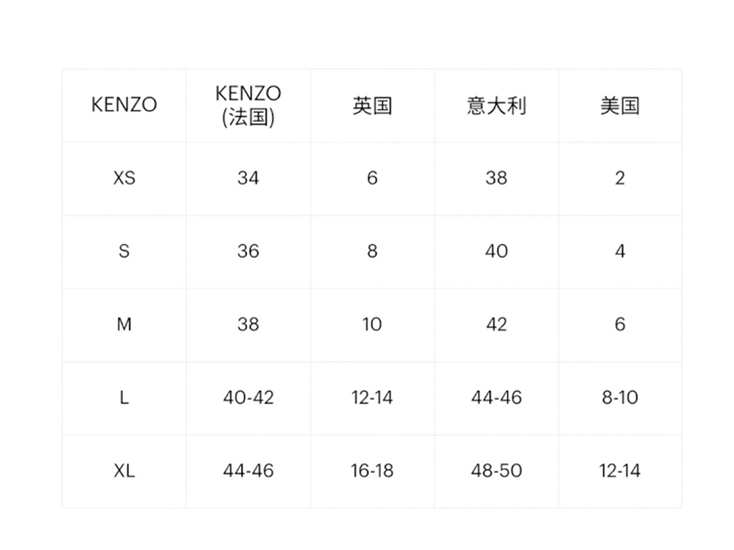Image resolution: width=734 pixels, height=550 pixels.
Task: Select the M size row label
Action: 124,324
